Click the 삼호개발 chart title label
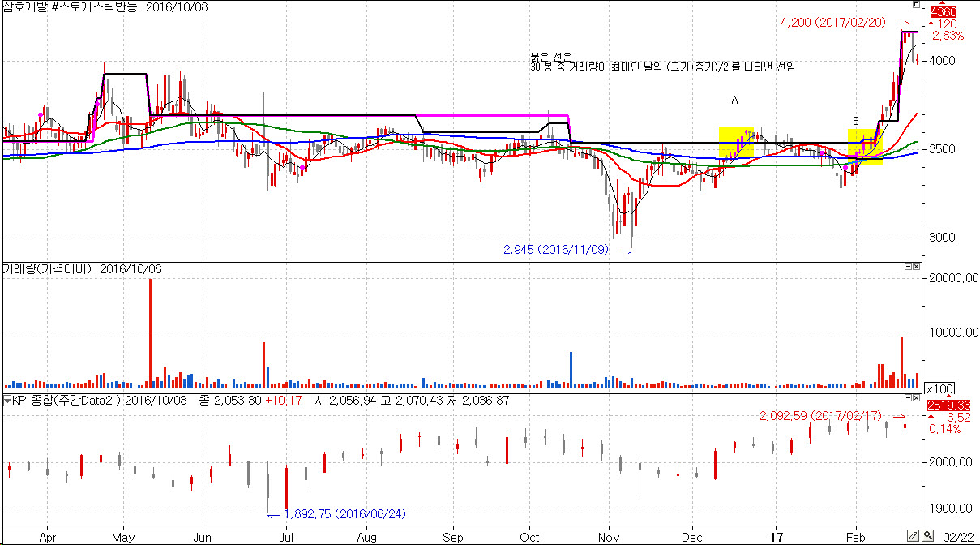Viewport: 980px width, 545px height. tap(24, 6)
